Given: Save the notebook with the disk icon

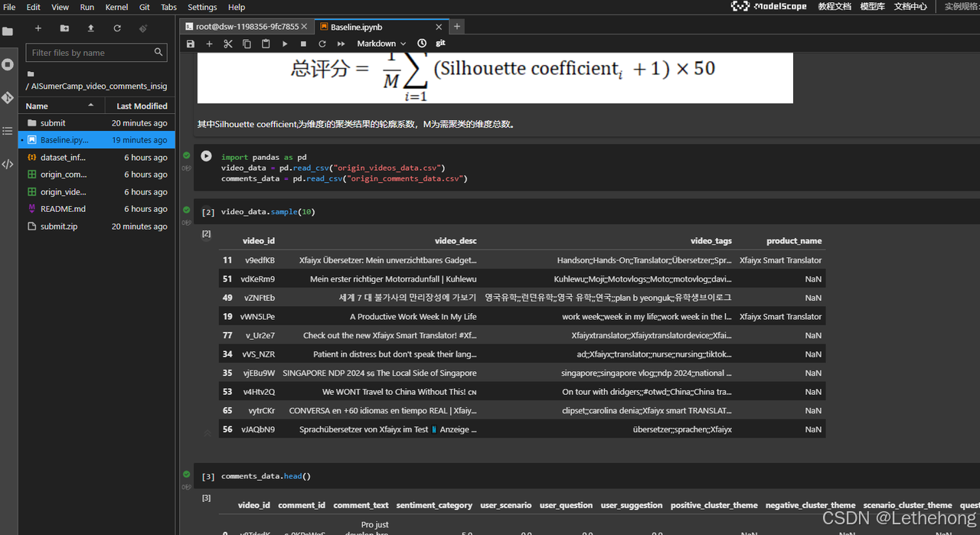Looking at the screenshot, I should (191, 44).
